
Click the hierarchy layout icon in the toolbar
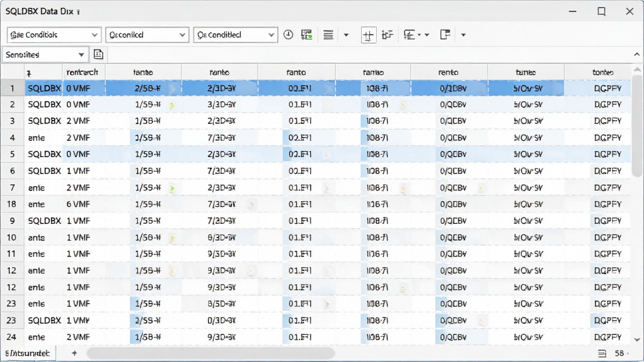(409, 35)
